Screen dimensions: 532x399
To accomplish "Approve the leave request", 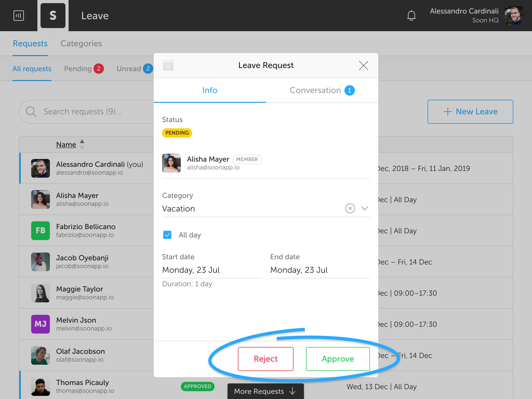I will tap(337, 359).
